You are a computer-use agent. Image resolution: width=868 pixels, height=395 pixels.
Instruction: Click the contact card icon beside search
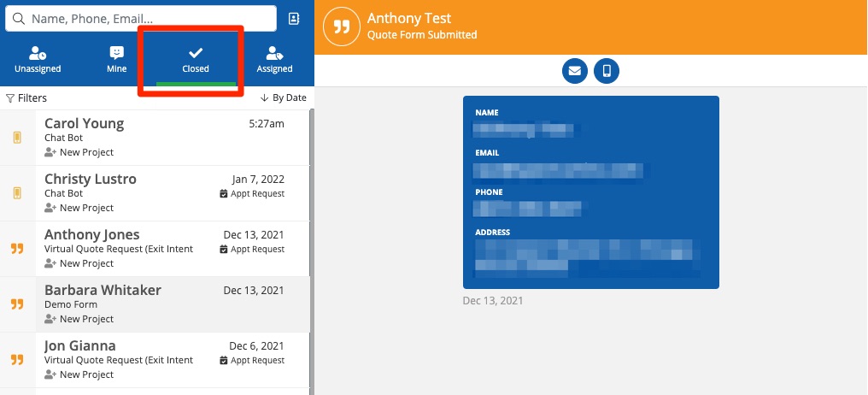coord(295,19)
